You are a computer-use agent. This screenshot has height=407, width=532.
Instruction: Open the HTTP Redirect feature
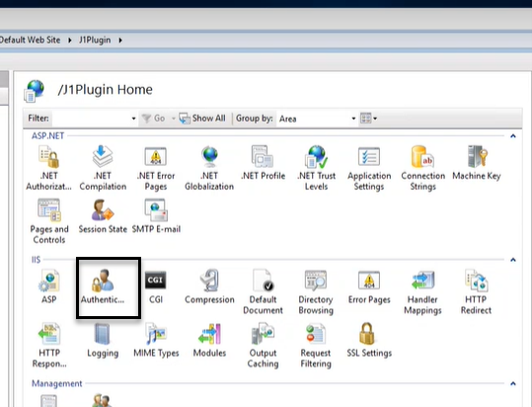[x=476, y=292]
